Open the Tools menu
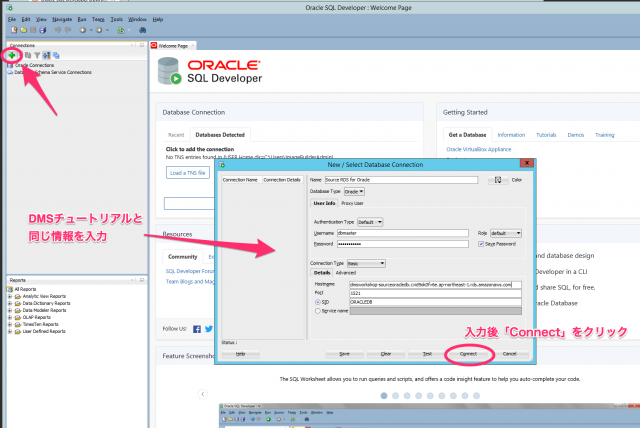640x428 pixels. point(116,19)
